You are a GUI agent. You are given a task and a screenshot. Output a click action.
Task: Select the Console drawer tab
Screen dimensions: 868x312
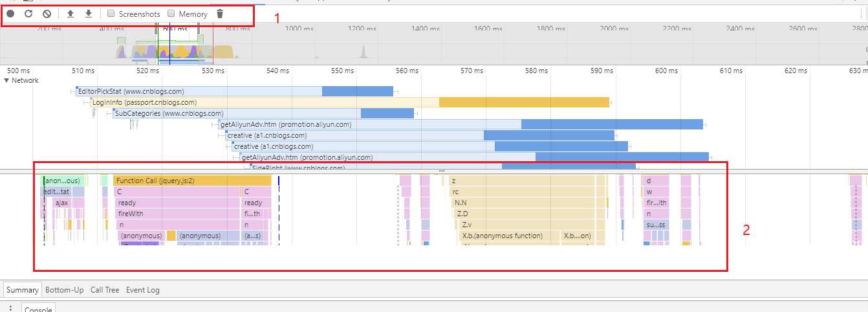(38, 309)
